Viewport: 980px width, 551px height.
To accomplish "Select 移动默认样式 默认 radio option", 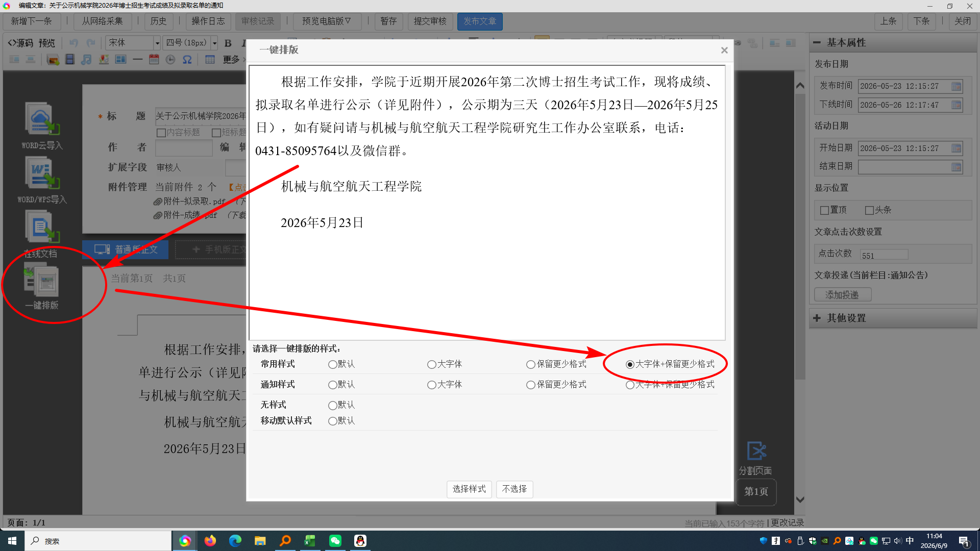I will tap(333, 421).
